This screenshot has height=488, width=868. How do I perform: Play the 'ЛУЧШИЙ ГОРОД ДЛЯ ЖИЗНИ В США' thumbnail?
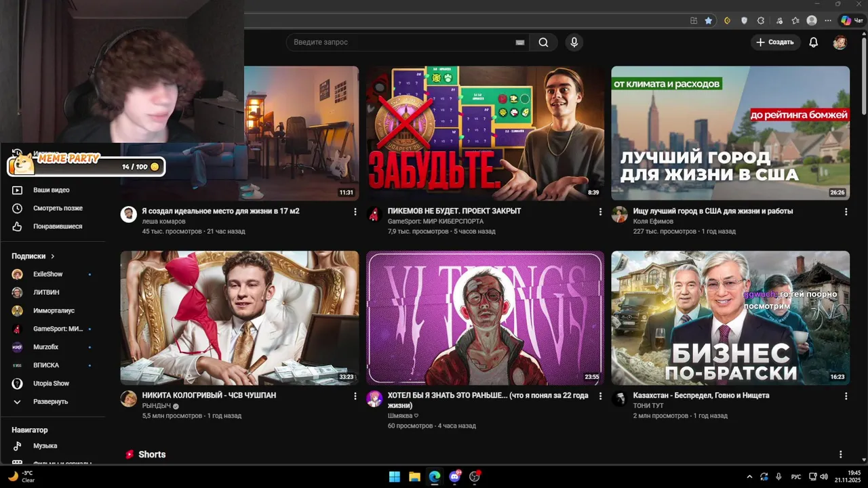point(730,133)
